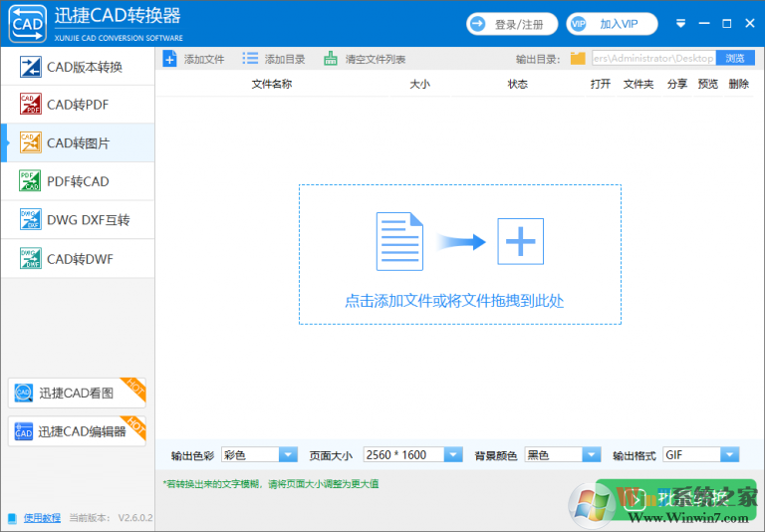Image resolution: width=765 pixels, height=532 pixels.
Task: Click the DWG DXF icon in sidebar
Action: click(x=30, y=219)
